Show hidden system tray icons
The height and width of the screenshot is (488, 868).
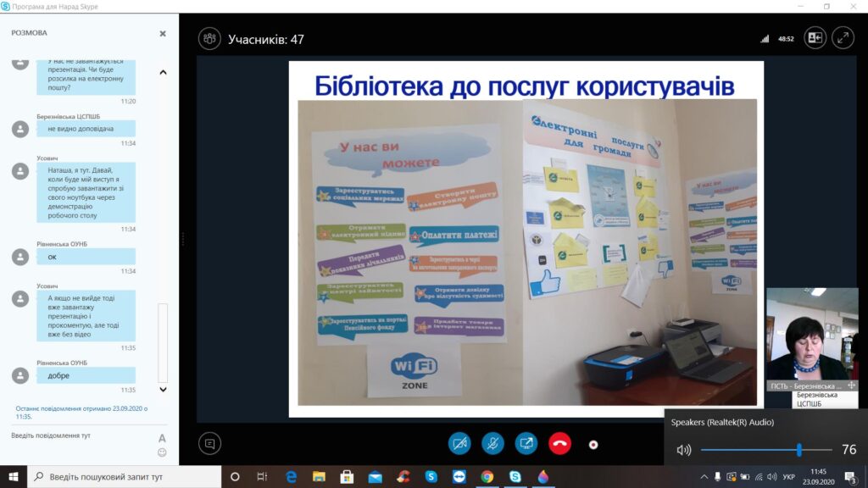tap(704, 477)
